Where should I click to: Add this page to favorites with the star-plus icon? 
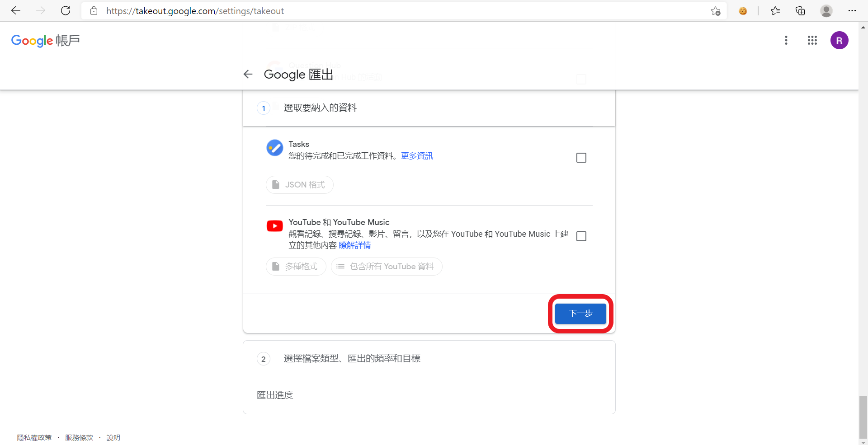coord(715,11)
